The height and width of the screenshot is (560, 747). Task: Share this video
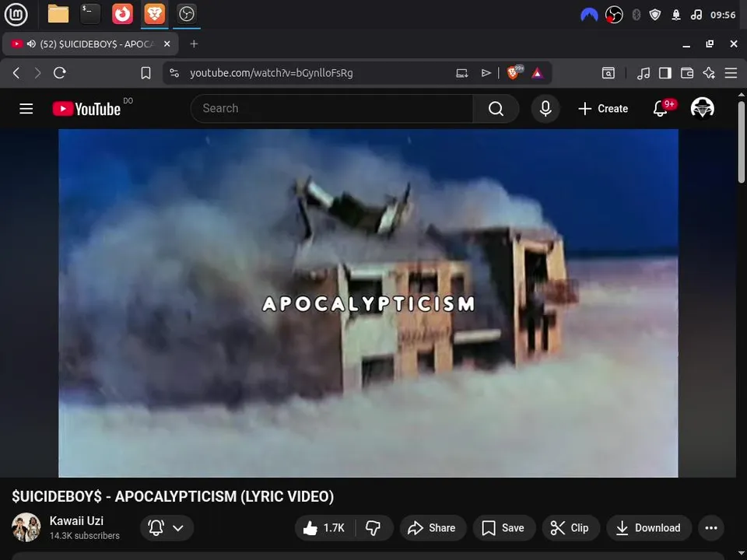[433, 527]
